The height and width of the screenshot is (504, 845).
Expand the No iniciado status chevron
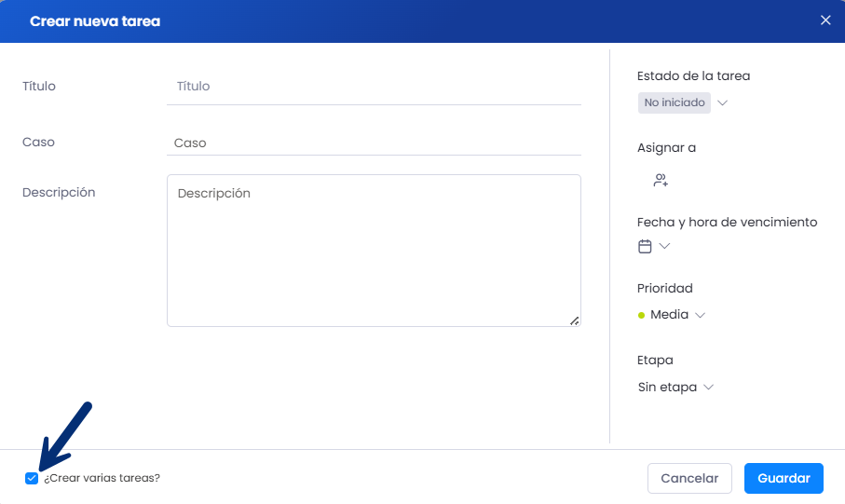click(x=723, y=103)
